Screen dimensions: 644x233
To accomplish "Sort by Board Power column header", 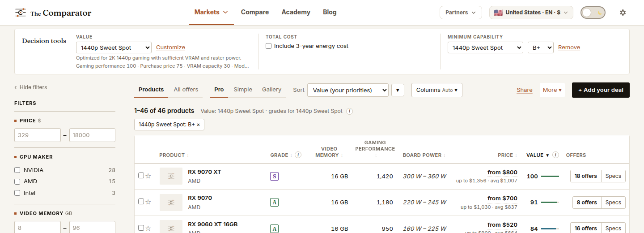I will (x=424, y=155).
